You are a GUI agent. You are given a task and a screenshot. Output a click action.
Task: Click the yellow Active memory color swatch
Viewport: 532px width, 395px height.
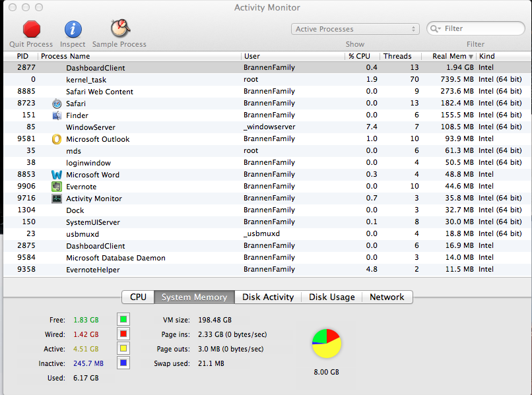pyautogui.click(x=123, y=349)
